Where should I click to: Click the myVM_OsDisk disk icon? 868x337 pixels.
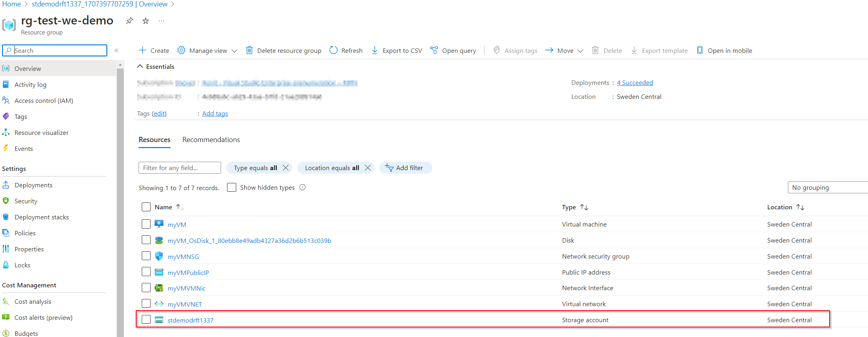tap(159, 240)
